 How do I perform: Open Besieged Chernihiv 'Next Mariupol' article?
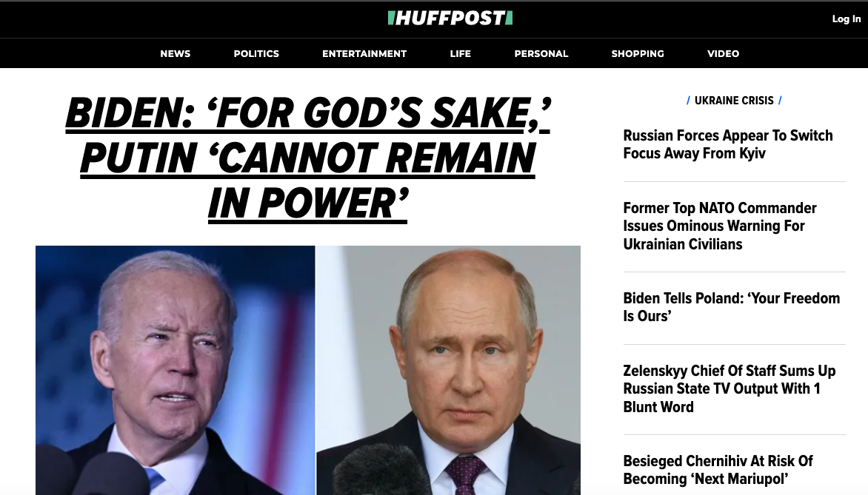click(718, 470)
